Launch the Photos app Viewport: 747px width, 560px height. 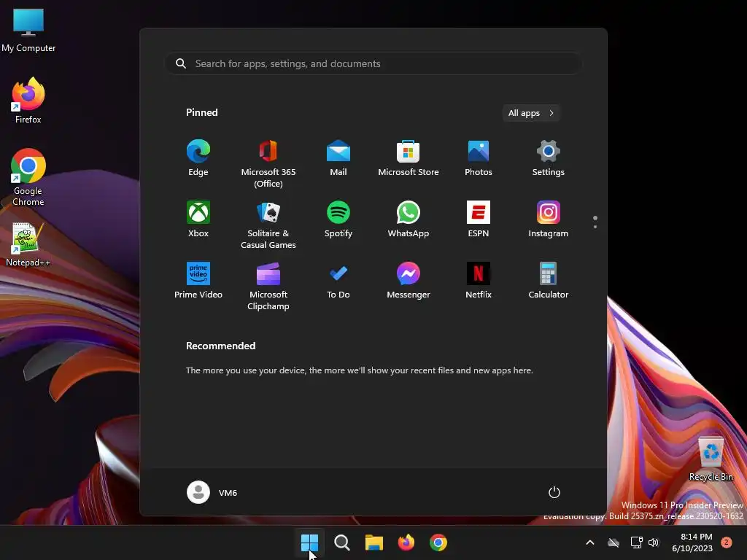(x=479, y=158)
